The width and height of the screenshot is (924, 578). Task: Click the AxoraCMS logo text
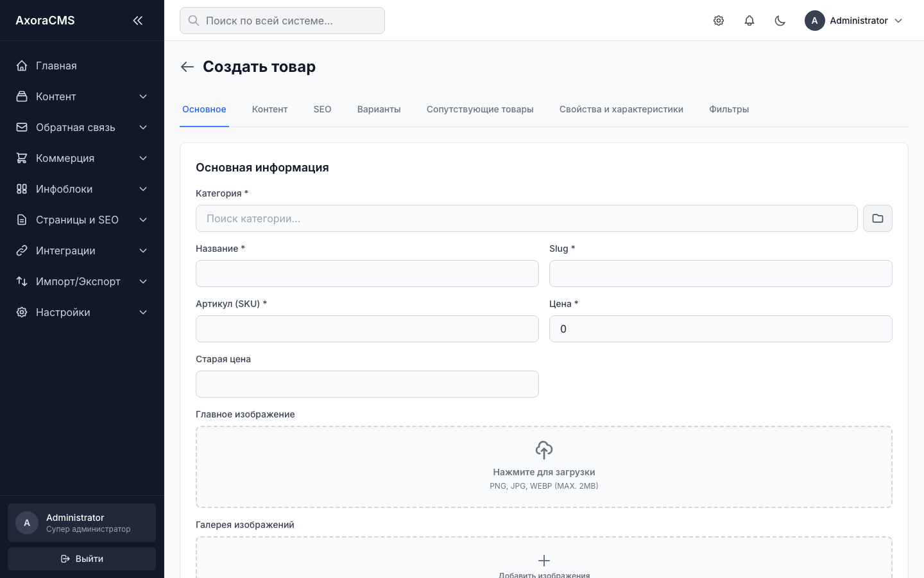(45, 21)
